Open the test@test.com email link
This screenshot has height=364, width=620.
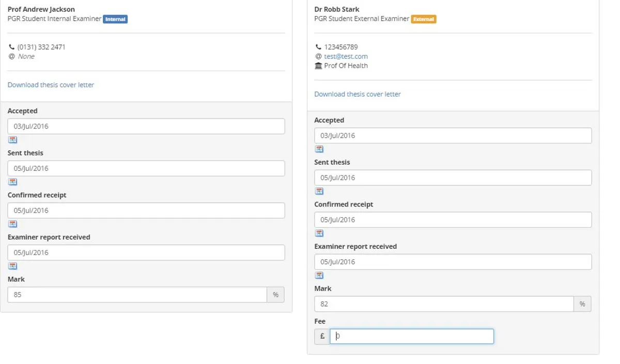[x=346, y=56]
